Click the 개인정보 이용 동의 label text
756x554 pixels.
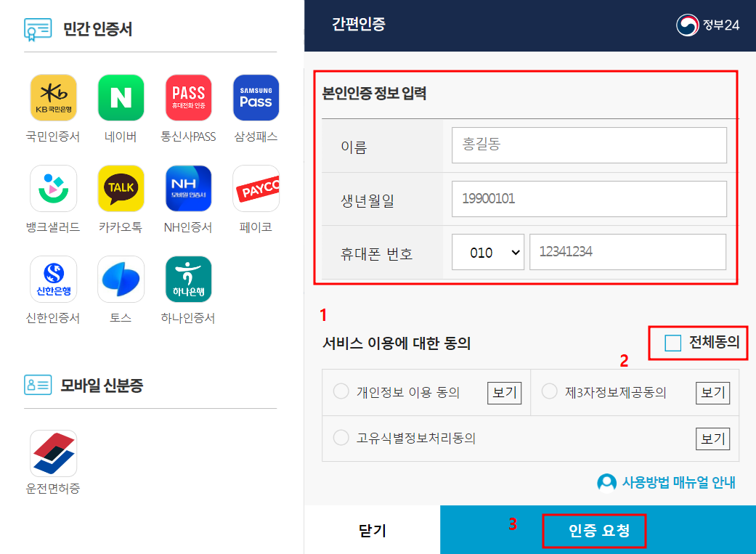pos(408,392)
